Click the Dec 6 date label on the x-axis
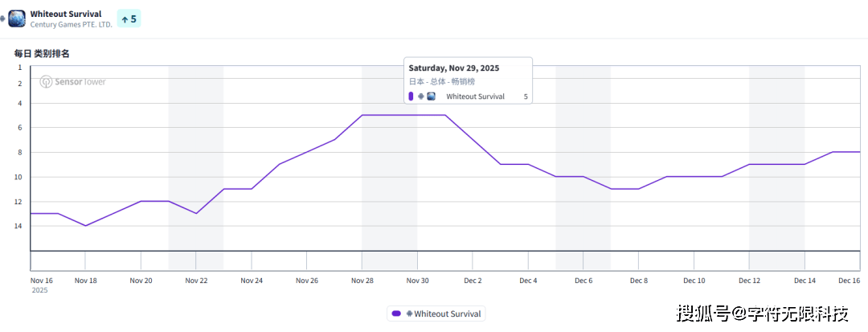Viewport: 868px width, 332px height. tap(583, 281)
